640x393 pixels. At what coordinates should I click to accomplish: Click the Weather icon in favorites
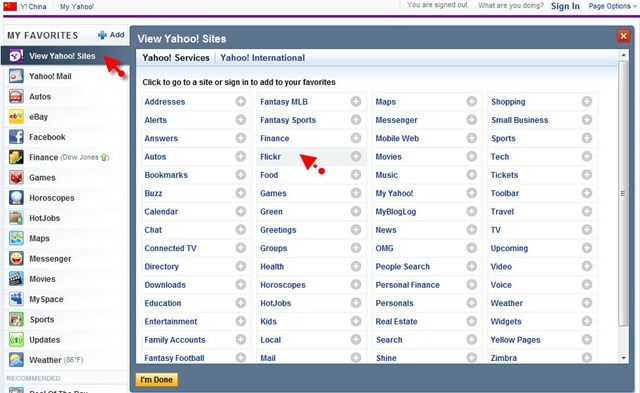(16, 360)
